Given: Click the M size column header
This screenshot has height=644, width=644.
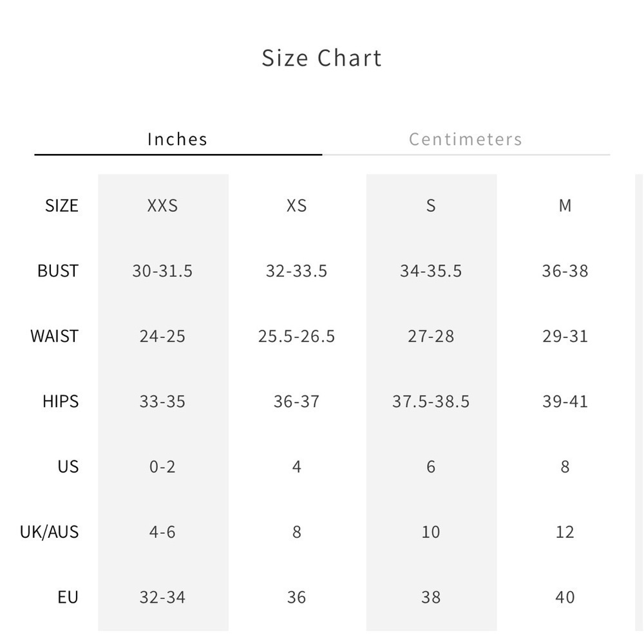Looking at the screenshot, I should [565, 205].
